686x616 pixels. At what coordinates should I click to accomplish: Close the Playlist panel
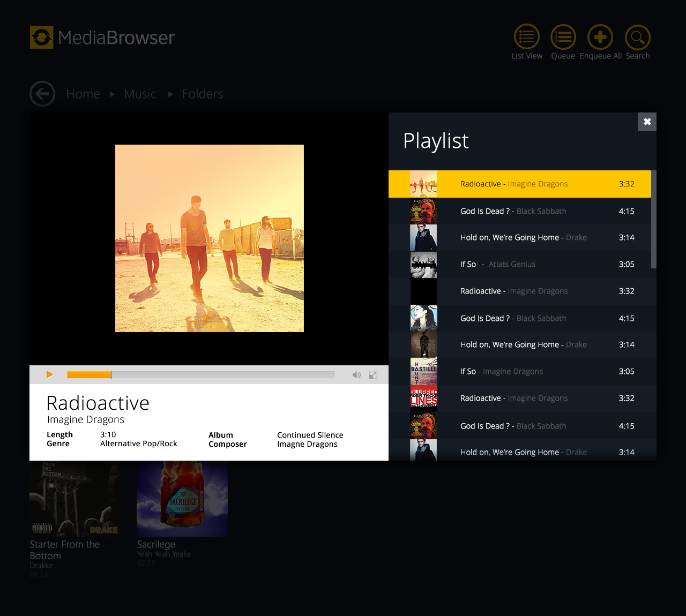647,122
